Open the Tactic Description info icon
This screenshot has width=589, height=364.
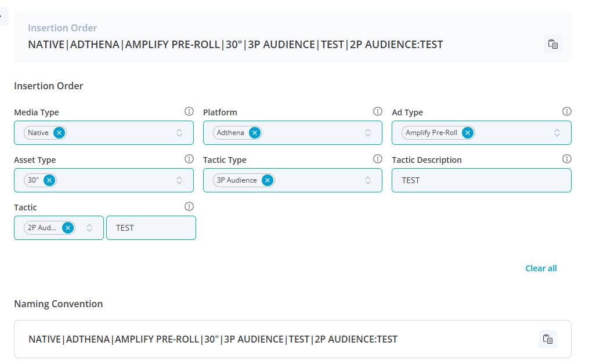coord(567,159)
